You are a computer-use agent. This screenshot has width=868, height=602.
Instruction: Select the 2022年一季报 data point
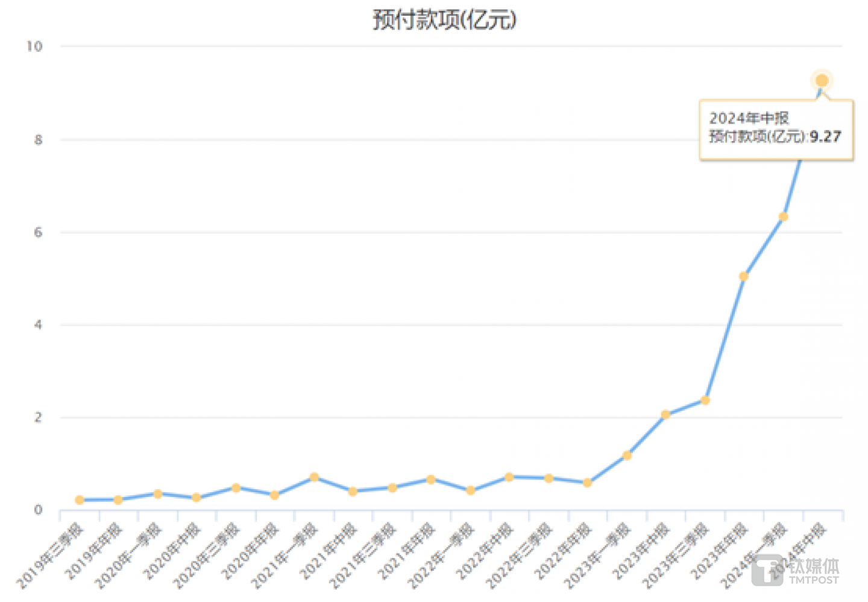(x=471, y=490)
